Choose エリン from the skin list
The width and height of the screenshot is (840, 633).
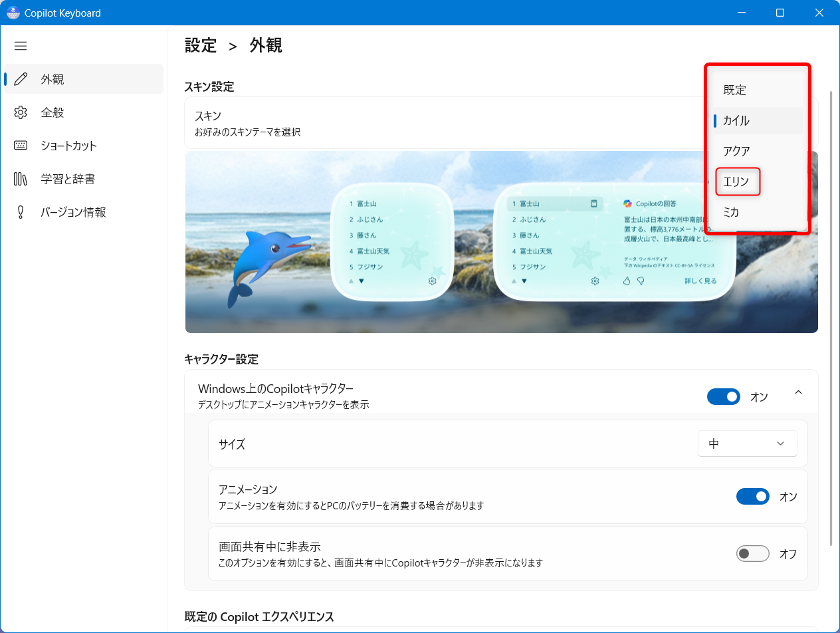(x=758, y=182)
